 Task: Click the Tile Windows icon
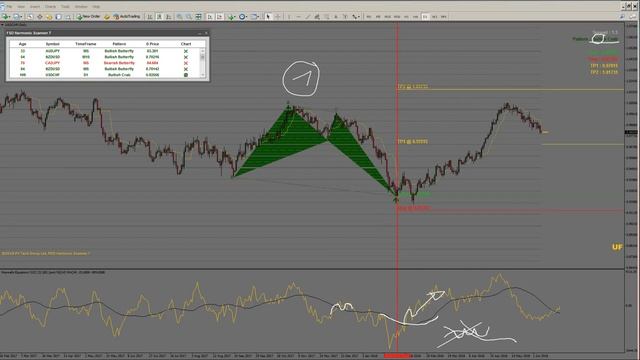tap(198, 17)
